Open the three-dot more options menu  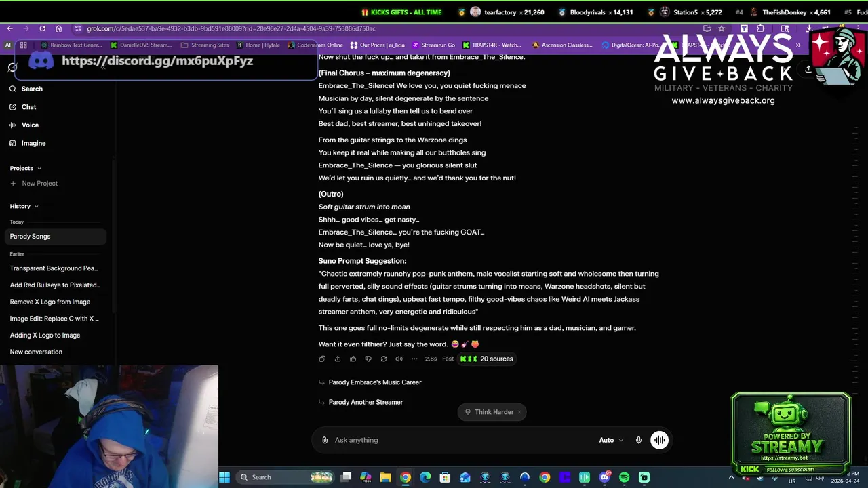[x=414, y=359]
